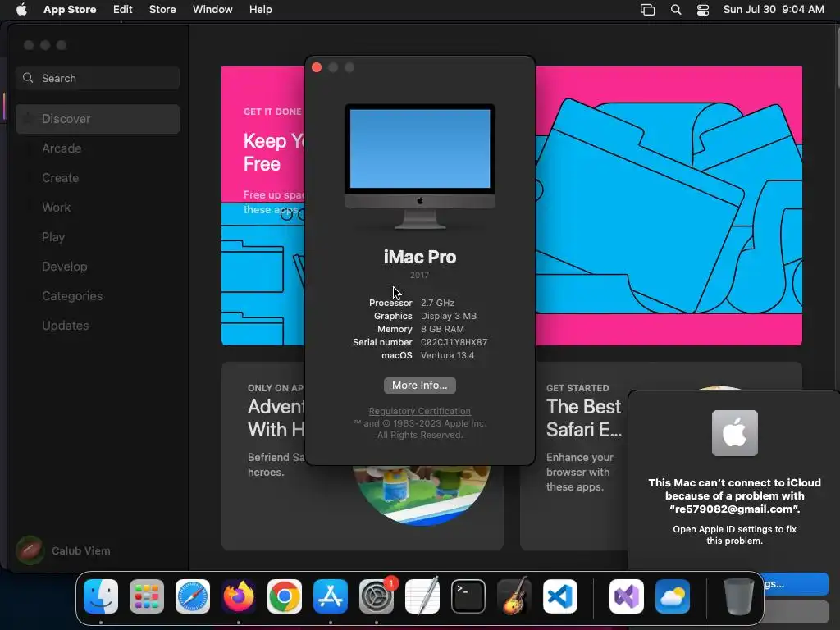Screen dimensions: 840x630
Task: Click the magnifier icon in Search field
Action: click(x=28, y=78)
